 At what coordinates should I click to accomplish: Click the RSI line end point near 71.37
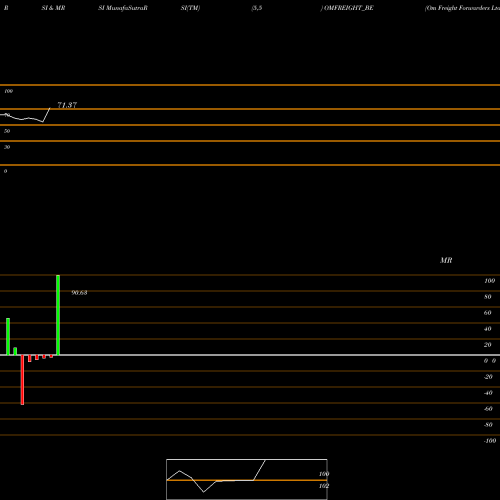[50, 108]
